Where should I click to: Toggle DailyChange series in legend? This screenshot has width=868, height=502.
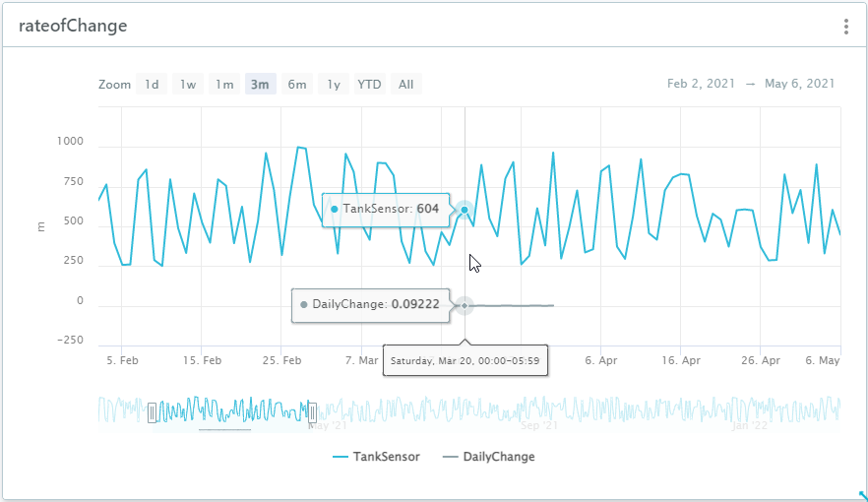489,457
